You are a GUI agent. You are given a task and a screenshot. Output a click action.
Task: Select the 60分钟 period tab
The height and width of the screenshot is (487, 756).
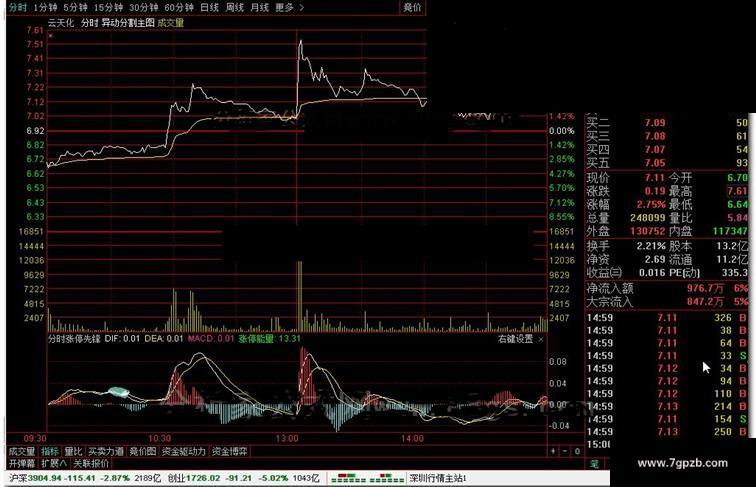tap(179, 7)
